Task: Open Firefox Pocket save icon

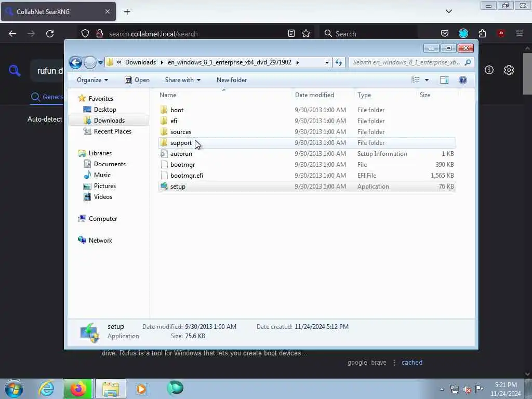Action: click(445, 33)
